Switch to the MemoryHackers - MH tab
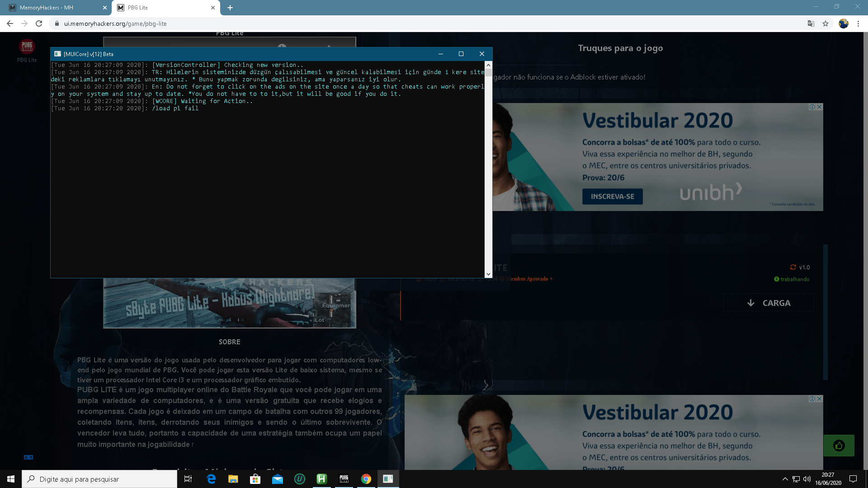The height and width of the screenshot is (488, 868). [x=57, y=8]
